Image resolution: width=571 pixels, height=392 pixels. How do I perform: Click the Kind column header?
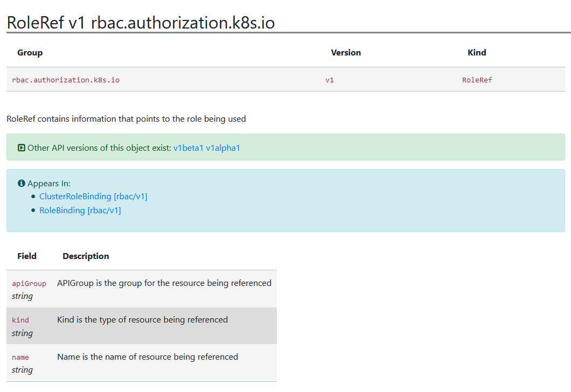click(x=477, y=52)
